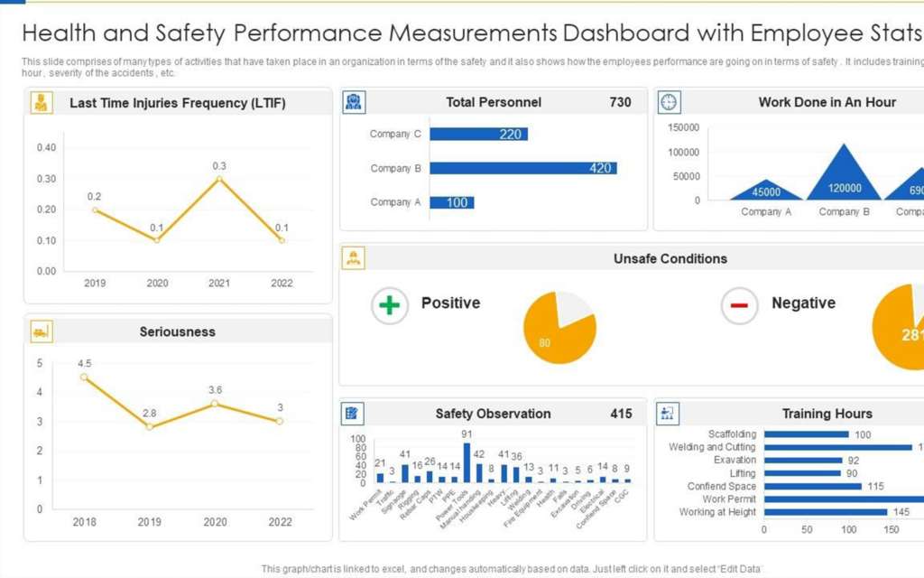Click the green plus Positive icon

pos(389,305)
